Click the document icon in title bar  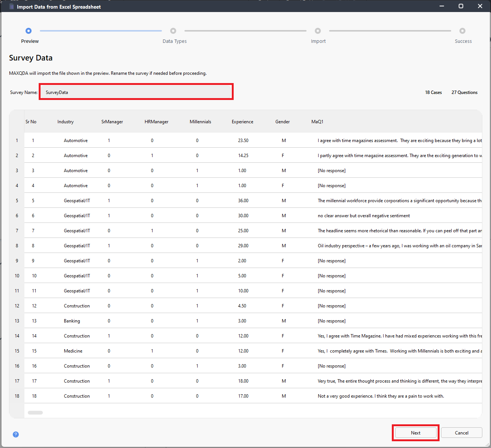click(12, 6)
